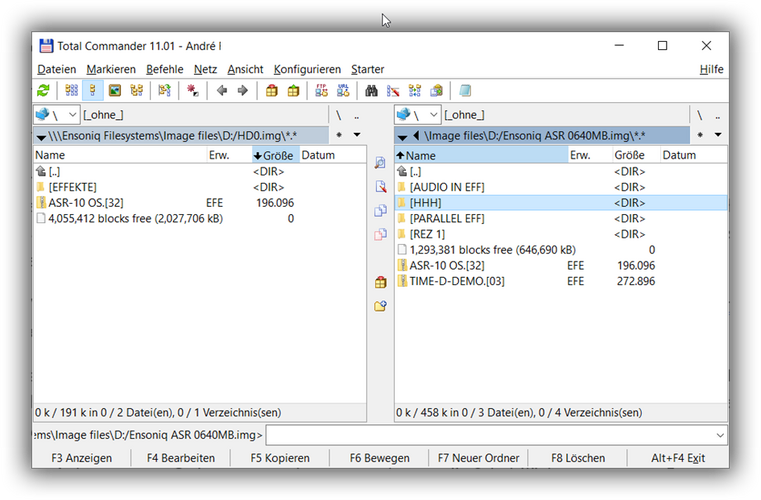Click F7 Neuer Ordner button
This screenshot has width=761, height=500.
pos(479,458)
